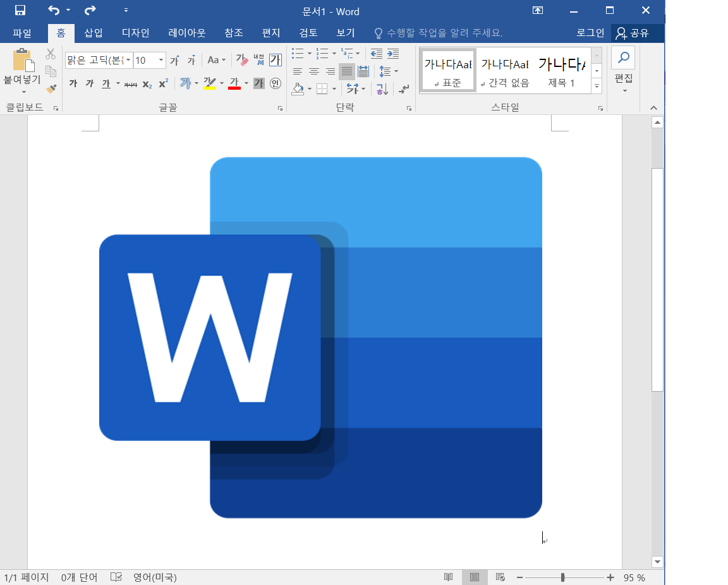
Task: Switch to read mode view in status bar
Action: [x=448, y=577]
